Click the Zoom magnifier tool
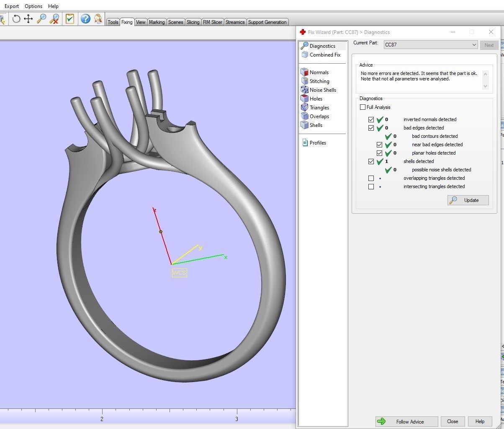 point(41,18)
